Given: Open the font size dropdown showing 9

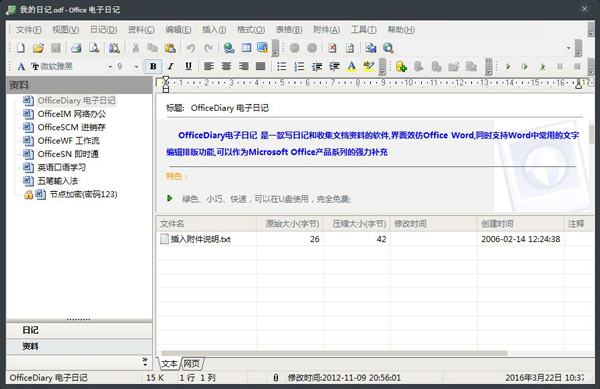Looking at the screenshot, I should (136, 67).
